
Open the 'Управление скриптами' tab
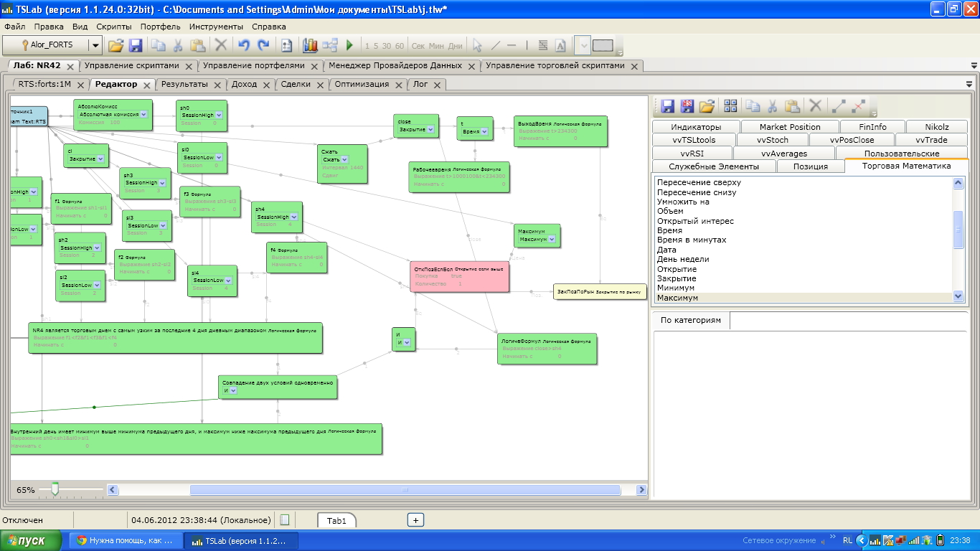coord(131,65)
